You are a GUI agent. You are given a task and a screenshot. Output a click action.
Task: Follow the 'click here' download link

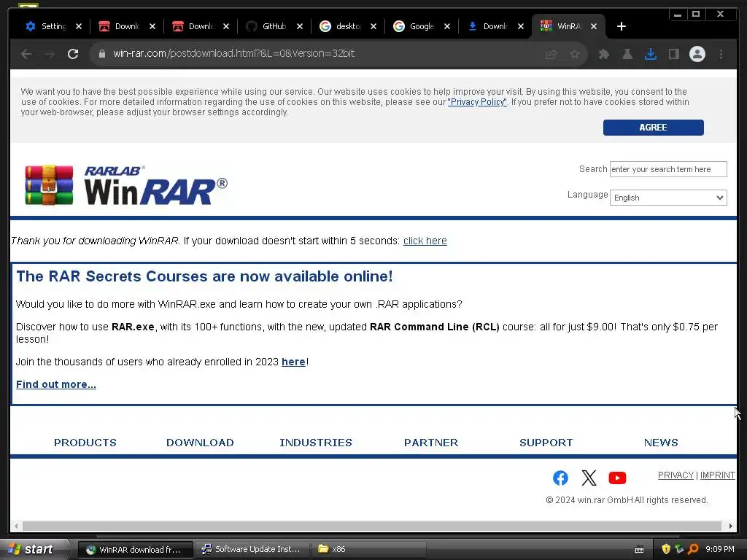pos(425,241)
